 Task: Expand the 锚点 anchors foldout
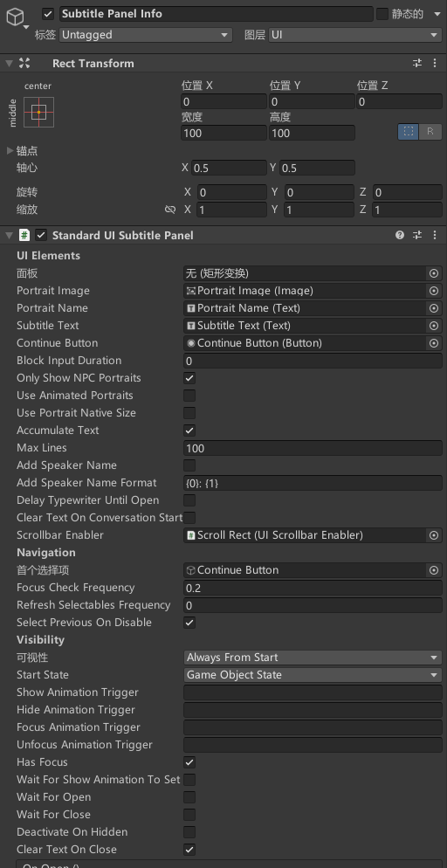(x=10, y=150)
